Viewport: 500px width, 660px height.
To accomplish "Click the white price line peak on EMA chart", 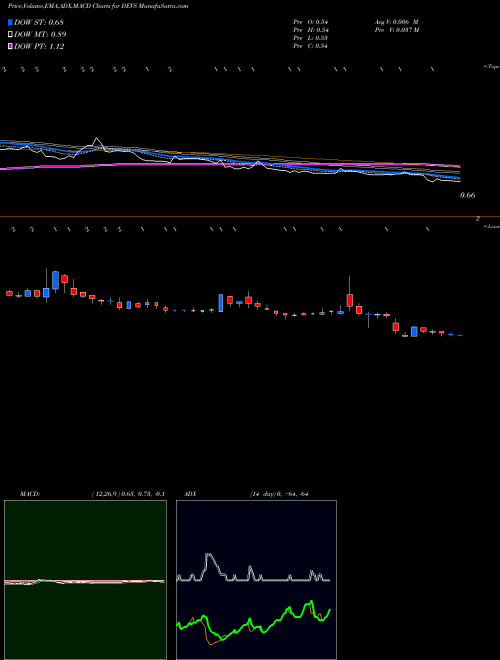I will click(x=97, y=138).
